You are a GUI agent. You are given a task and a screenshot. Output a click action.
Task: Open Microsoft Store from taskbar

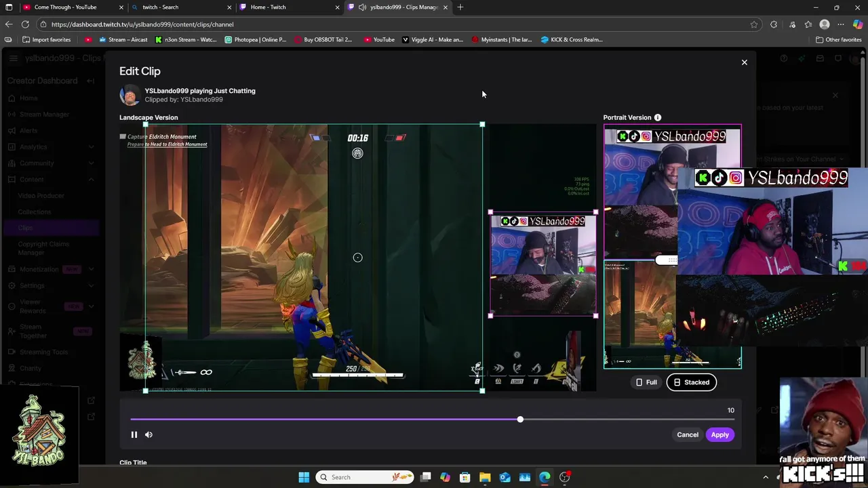(x=465, y=477)
